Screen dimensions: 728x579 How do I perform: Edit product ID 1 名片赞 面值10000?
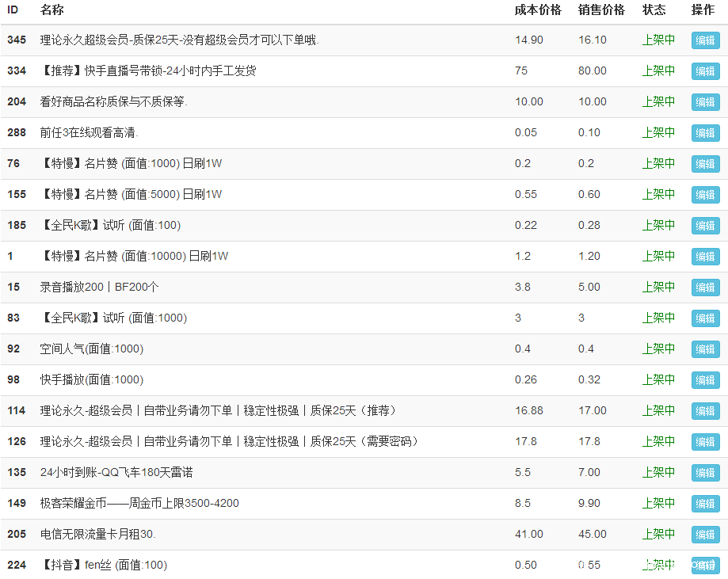pos(705,257)
